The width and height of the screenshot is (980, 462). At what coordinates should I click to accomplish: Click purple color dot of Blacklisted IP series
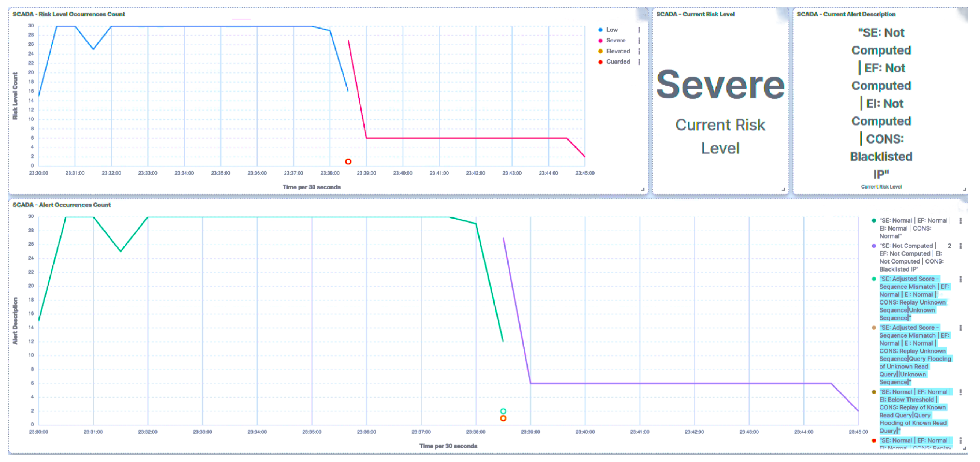874,246
